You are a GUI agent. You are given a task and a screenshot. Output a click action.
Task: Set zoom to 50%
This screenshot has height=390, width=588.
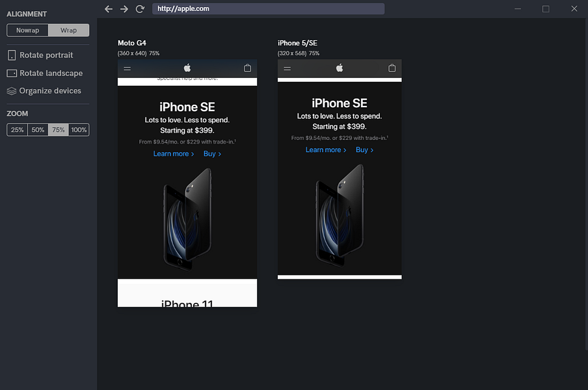(x=38, y=130)
